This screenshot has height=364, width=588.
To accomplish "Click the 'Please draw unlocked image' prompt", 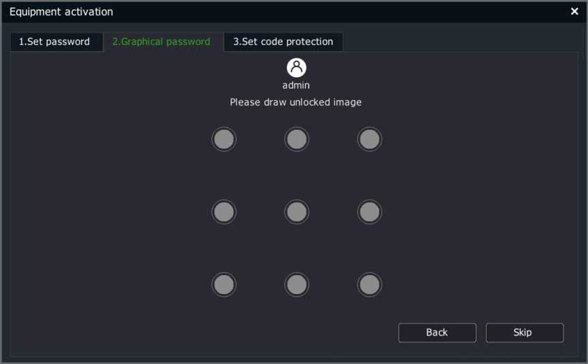I will pos(296,103).
